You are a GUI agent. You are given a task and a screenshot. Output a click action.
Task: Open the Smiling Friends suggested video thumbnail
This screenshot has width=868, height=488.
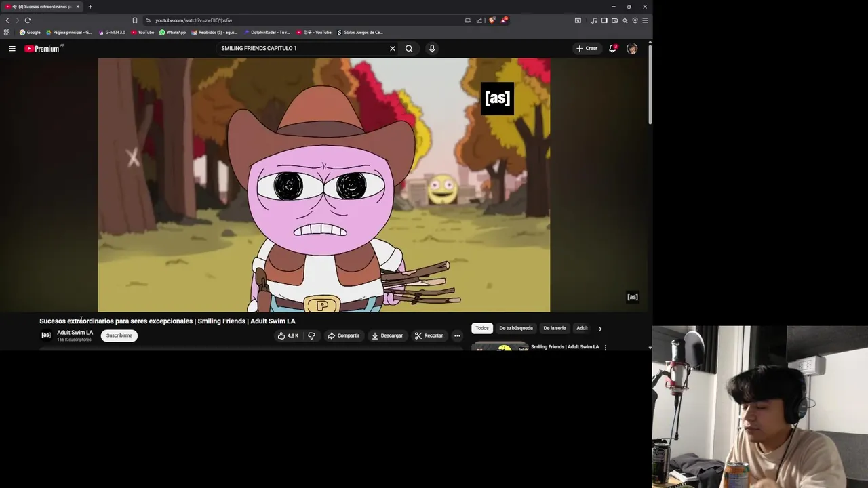coord(500,346)
